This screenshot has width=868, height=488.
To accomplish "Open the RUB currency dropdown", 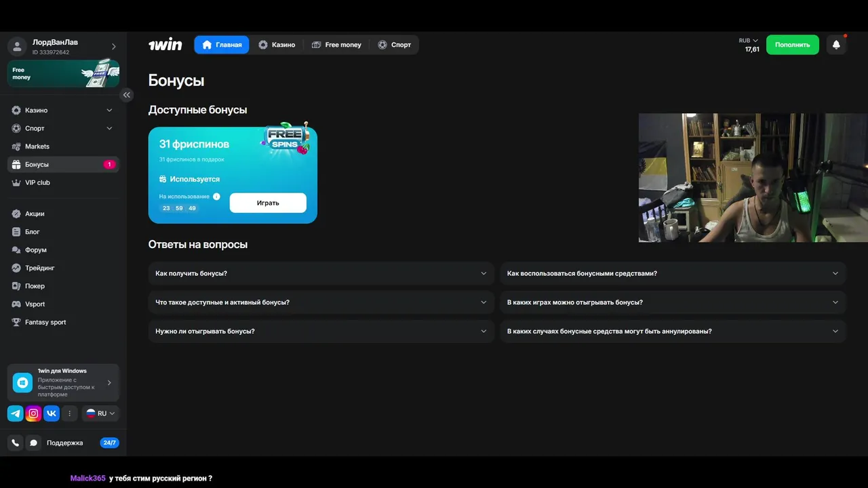I will [749, 41].
